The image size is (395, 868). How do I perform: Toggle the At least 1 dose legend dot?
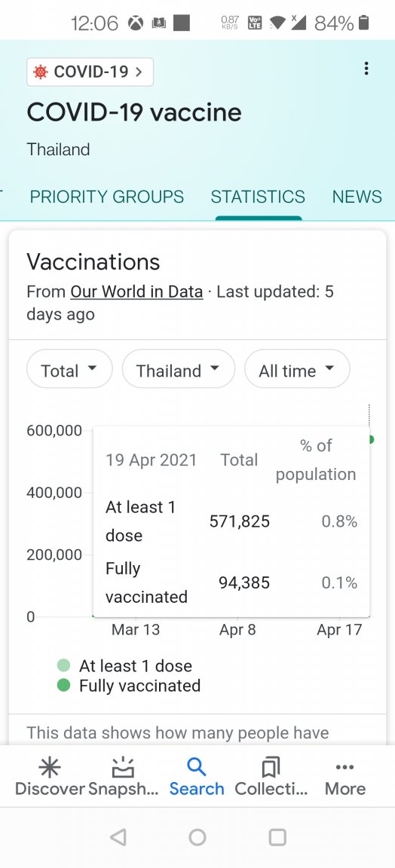click(x=64, y=665)
